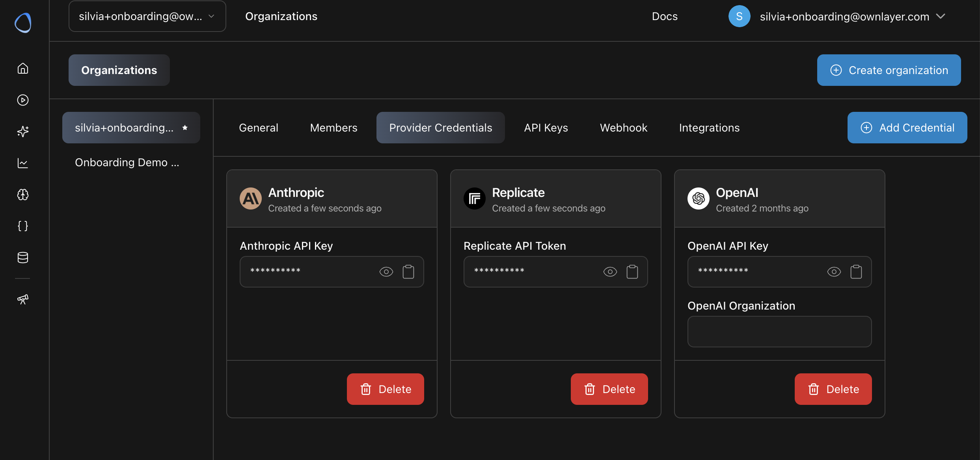The height and width of the screenshot is (460, 980).
Task: Select the silvia+onboarding organization in the list
Action: click(131, 128)
